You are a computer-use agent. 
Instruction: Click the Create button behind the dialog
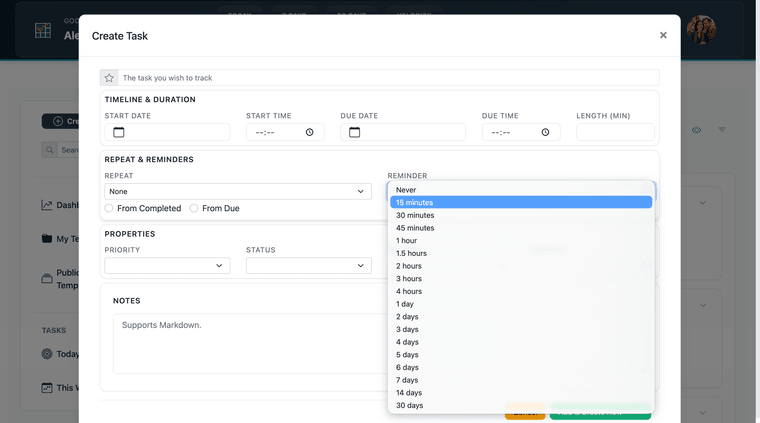61,121
